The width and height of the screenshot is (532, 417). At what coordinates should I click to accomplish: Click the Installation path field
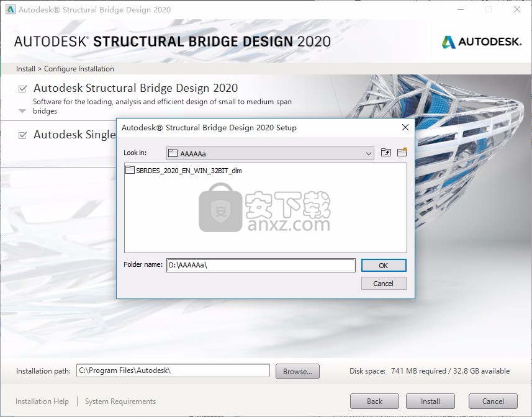[173, 370]
